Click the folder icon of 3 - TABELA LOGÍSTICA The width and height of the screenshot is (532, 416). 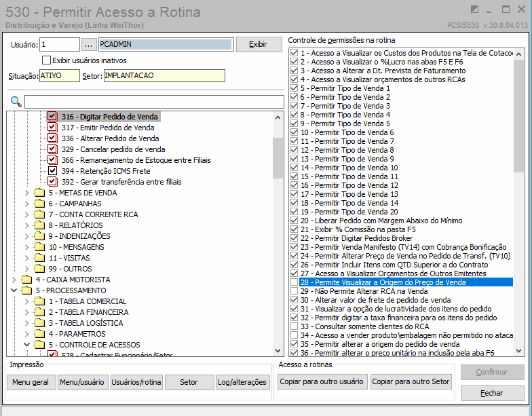[x=39, y=323]
